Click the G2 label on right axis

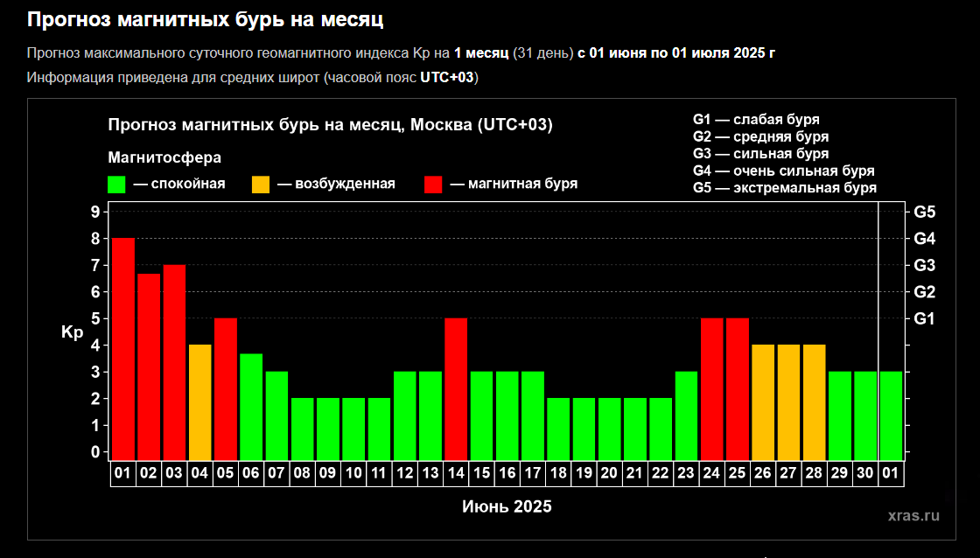(924, 292)
